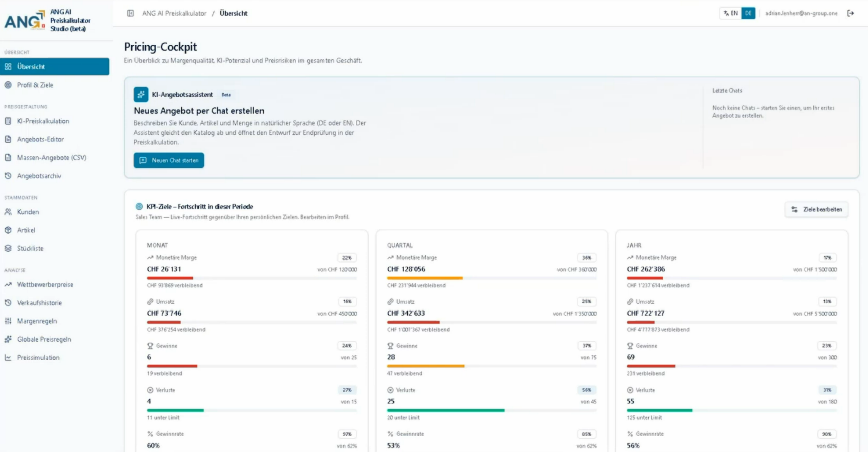The height and width of the screenshot is (452, 868).
Task: Click the MONAT Gewinnrate value 60%
Action: [153, 446]
